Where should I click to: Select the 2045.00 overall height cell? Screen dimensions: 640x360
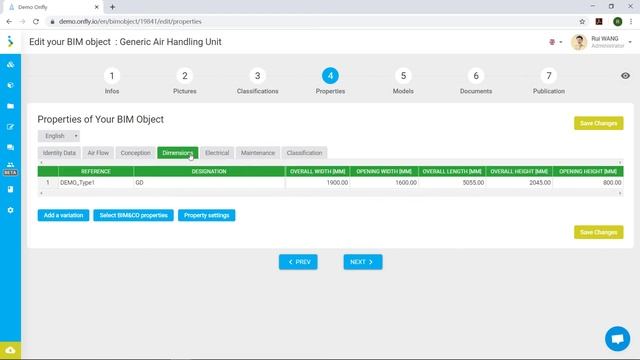(519, 182)
